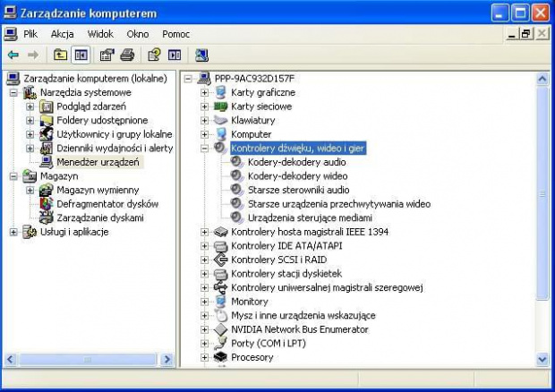The width and height of the screenshot is (555, 392).
Task: Expand Dzienniki wydajności i alerty node
Action: click(30, 149)
